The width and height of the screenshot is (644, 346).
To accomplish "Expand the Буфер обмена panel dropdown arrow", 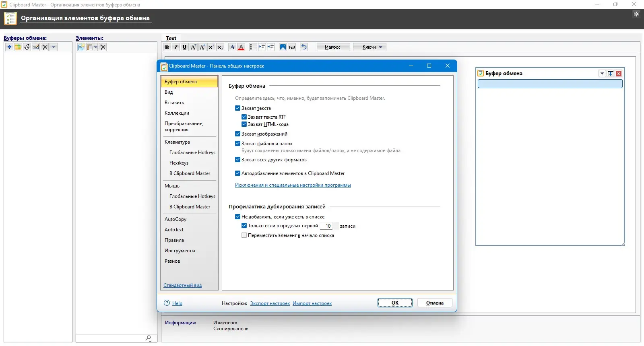I will 602,73.
